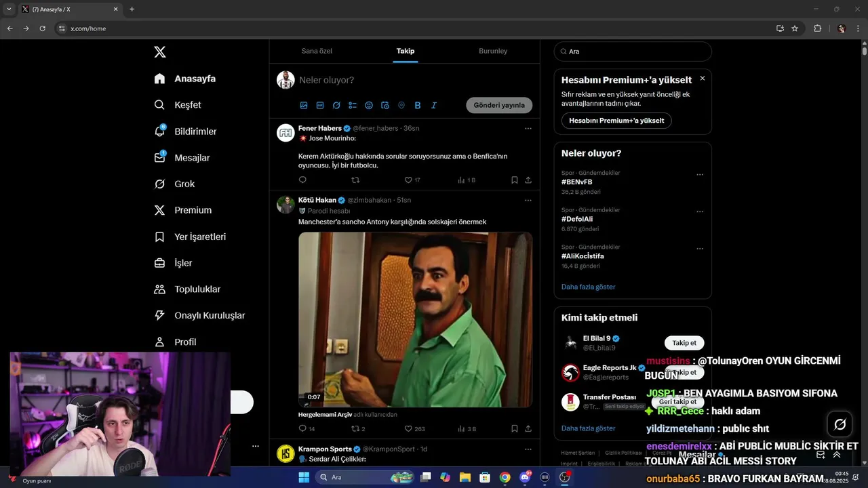Add a poll to post

[x=353, y=106]
